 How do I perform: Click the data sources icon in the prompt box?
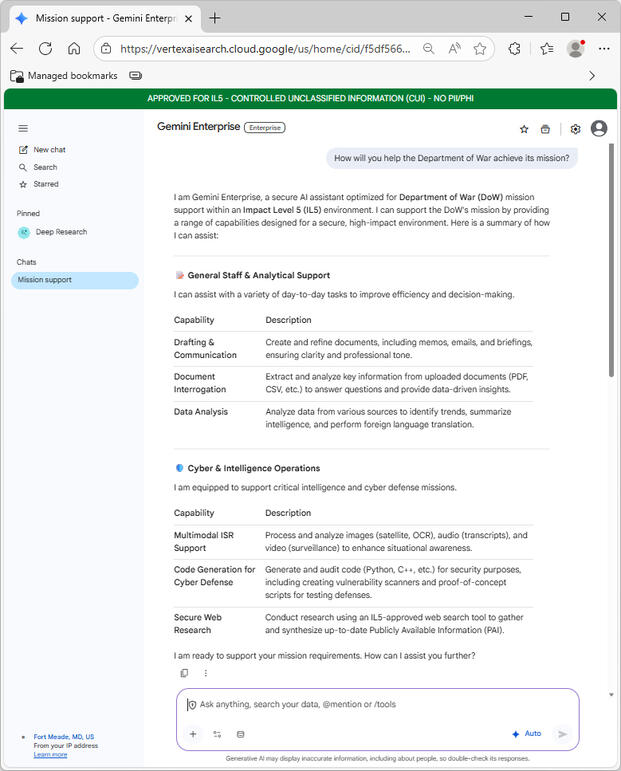click(240, 734)
